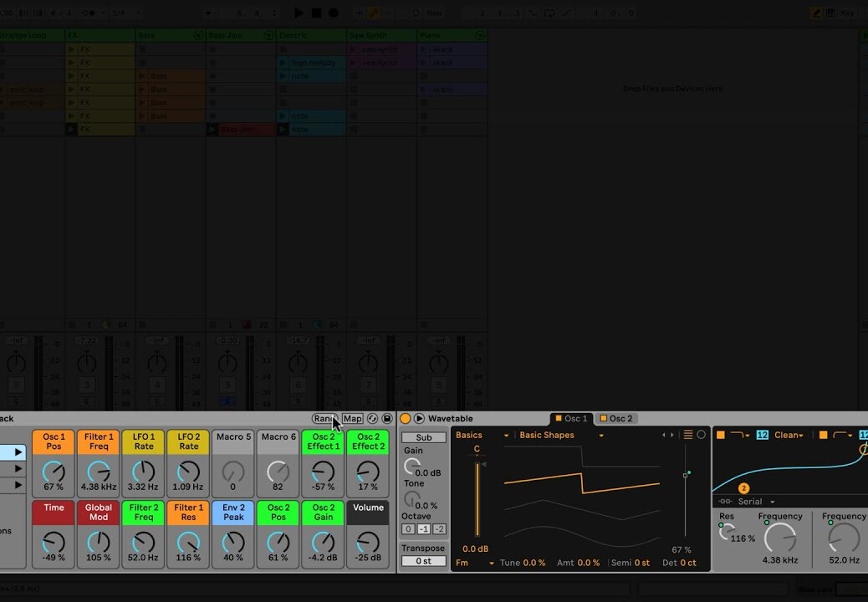
Task: Select the Saw Synth track header
Action: tap(381, 35)
